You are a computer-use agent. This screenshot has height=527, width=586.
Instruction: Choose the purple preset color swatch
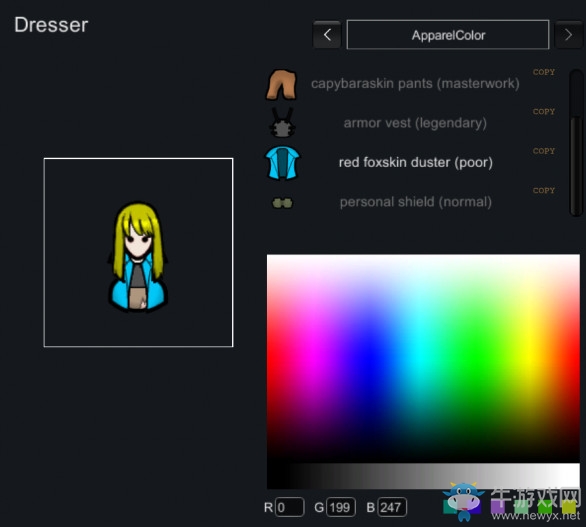tap(498, 507)
